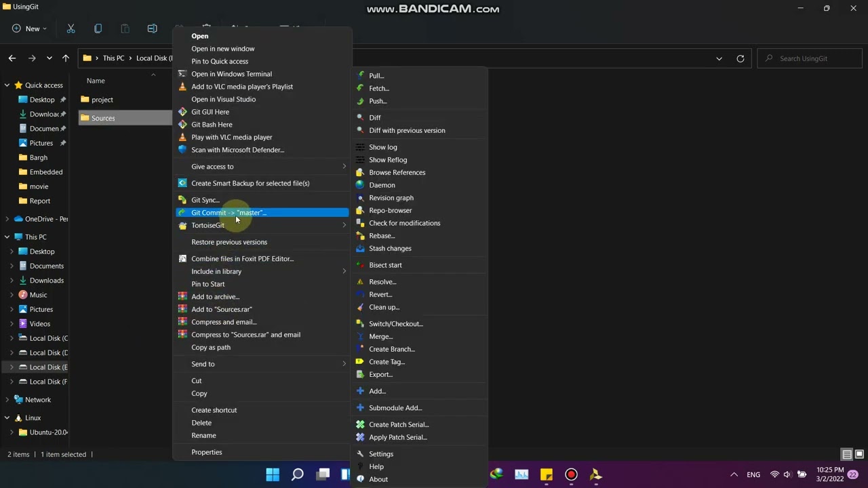Click the Revision graph icon
Viewport: 868px width, 488px height.
click(x=361, y=198)
